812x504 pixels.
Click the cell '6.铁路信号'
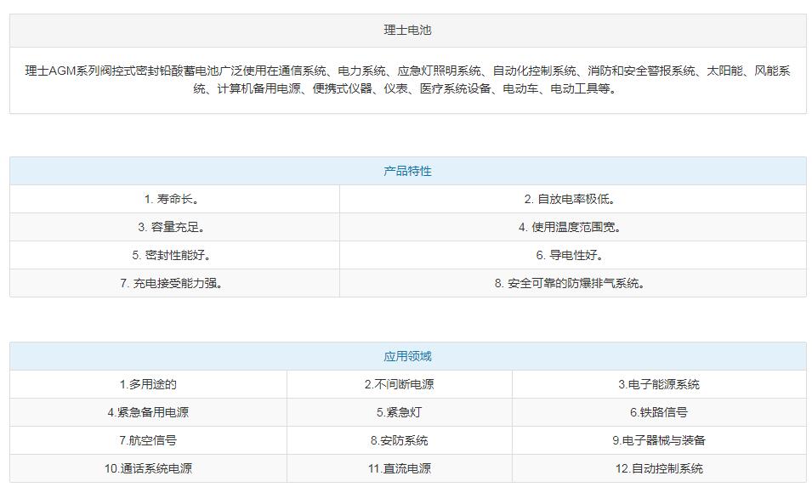(x=659, y=412)
